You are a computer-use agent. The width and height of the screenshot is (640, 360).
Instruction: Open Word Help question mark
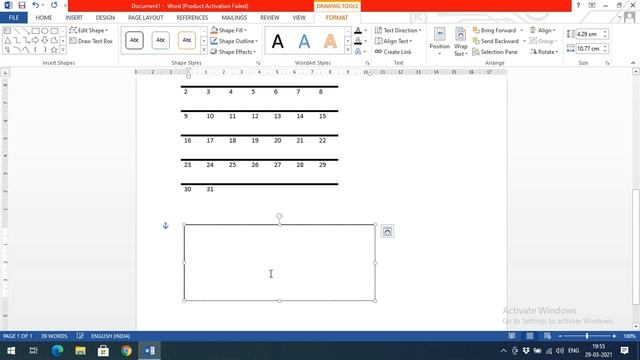(578, 5)
